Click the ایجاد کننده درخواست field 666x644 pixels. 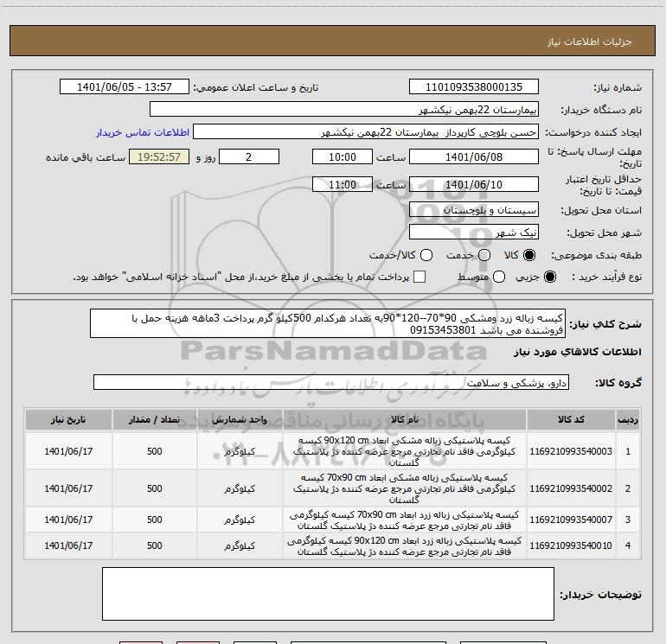tap(364, 133)
